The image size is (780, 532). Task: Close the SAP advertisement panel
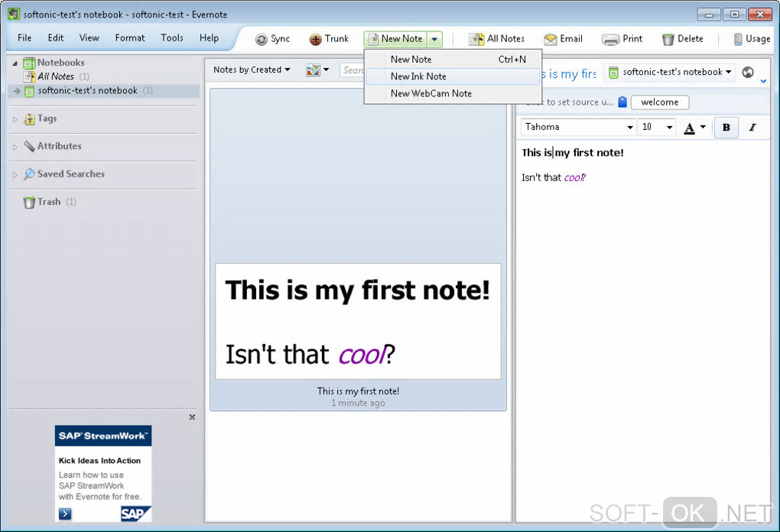[192, 417]
